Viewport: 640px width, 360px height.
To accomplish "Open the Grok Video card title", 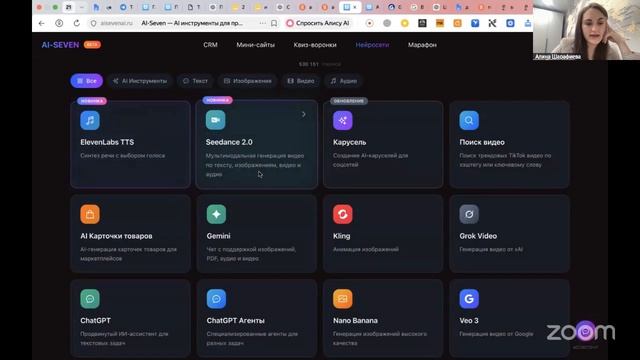I will [x=478, y=236].
